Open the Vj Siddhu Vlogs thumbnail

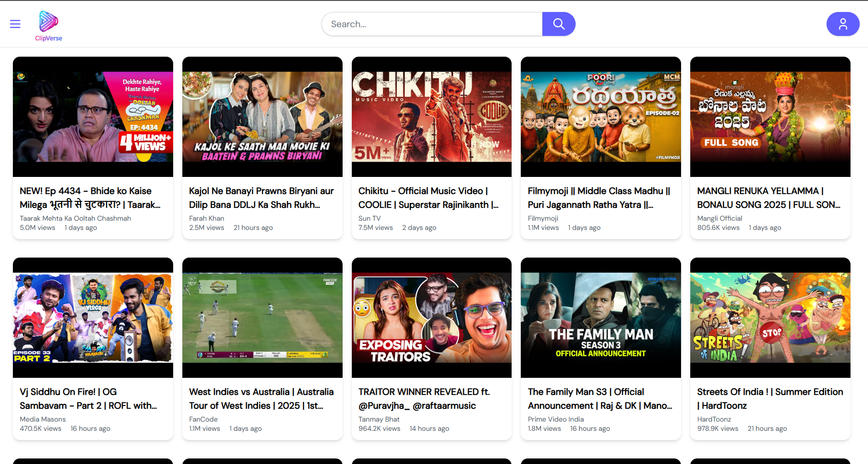coord(93,317)
